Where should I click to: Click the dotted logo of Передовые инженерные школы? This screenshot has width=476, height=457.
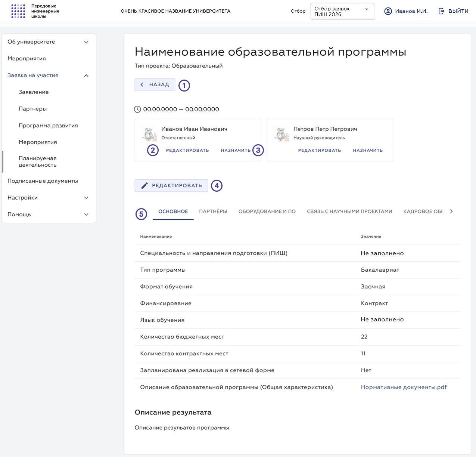point(18,11)
